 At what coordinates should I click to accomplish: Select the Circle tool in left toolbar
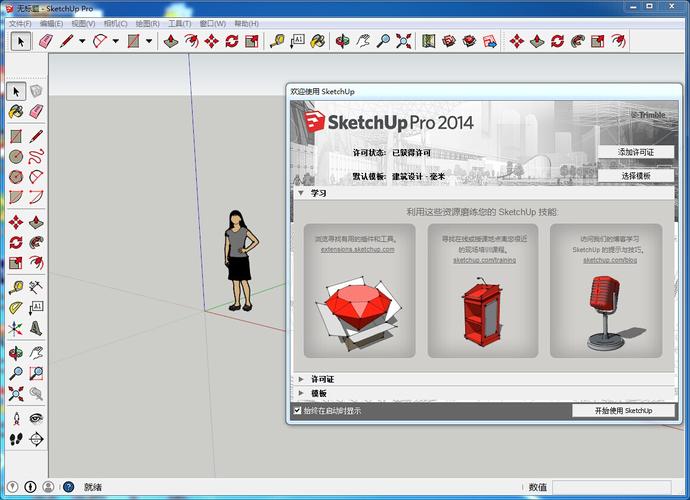16,156
